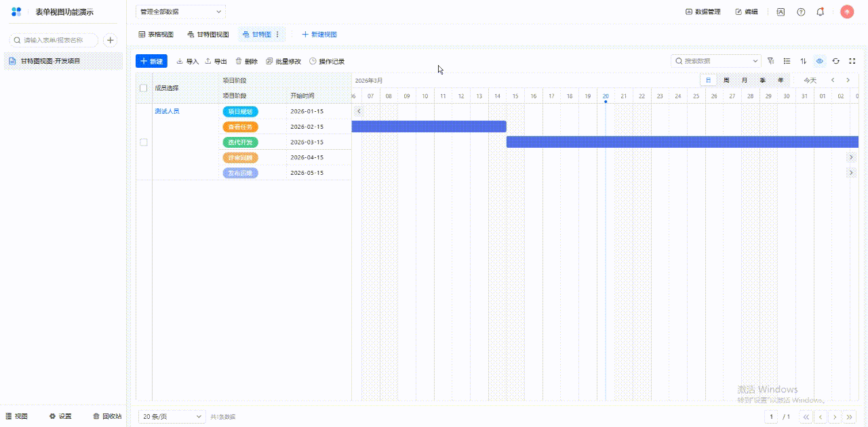
Task: Refresh the Gantt data
Action: click(x=836, y=61)
